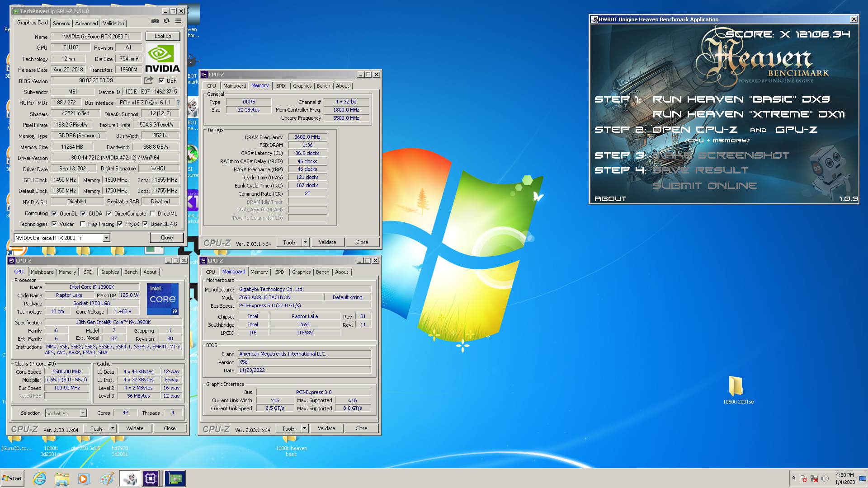Viewport: 868px width, 488px height.
Task: Click the Intel Core i9 logo in CPU-Z
Action: (163, 299)
